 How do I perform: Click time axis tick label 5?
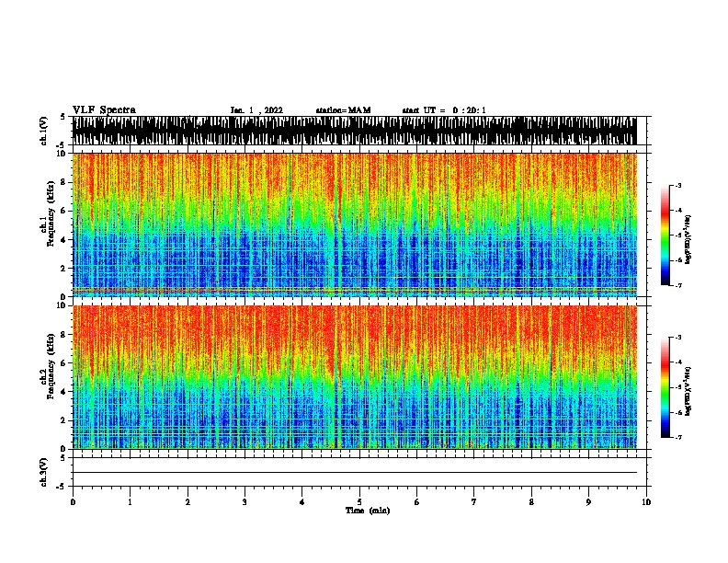click(359, 502)
